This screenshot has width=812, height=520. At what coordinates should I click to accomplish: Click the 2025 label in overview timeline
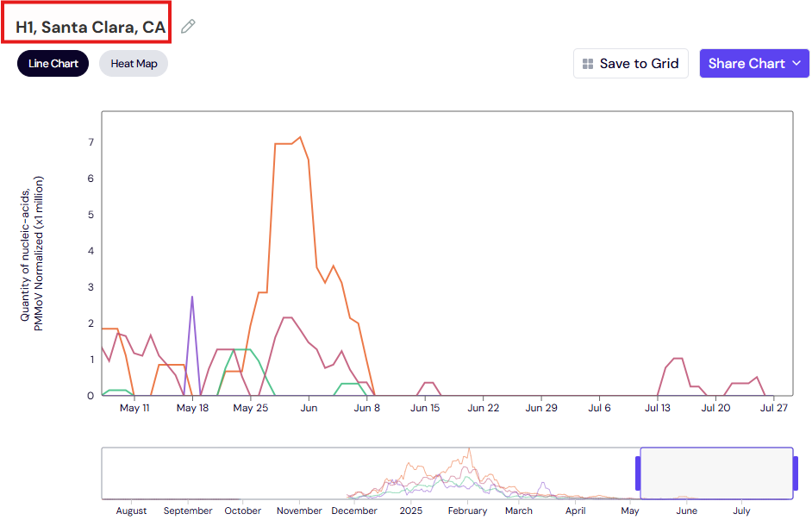tap(411, 511)
